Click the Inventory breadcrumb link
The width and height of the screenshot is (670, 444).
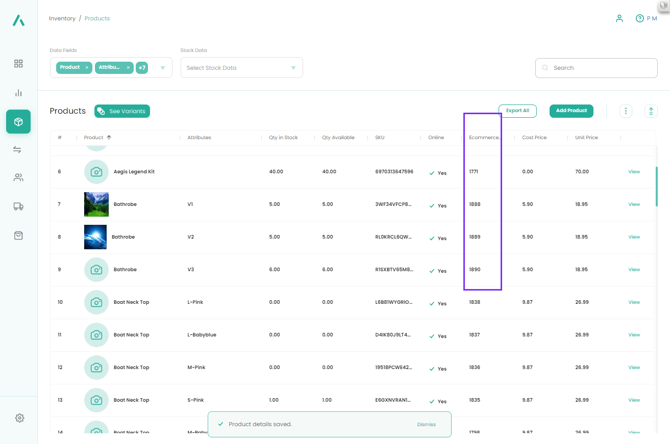[62, 18]
